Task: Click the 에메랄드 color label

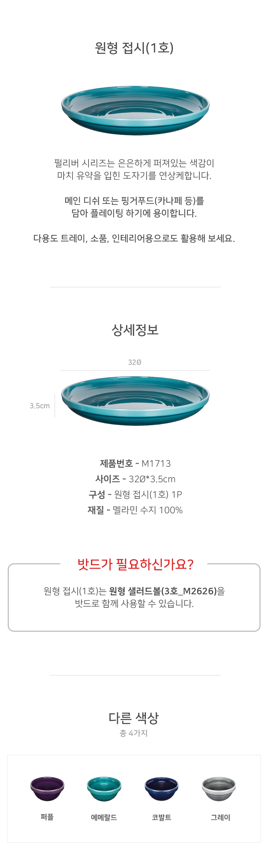Action: click(104, 817)
